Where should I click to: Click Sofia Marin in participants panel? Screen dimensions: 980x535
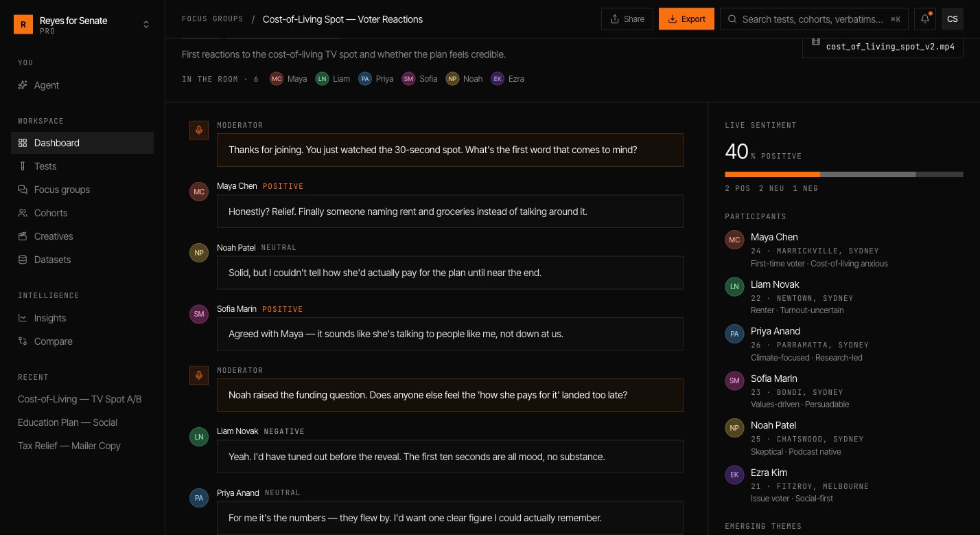coord(844,391)
